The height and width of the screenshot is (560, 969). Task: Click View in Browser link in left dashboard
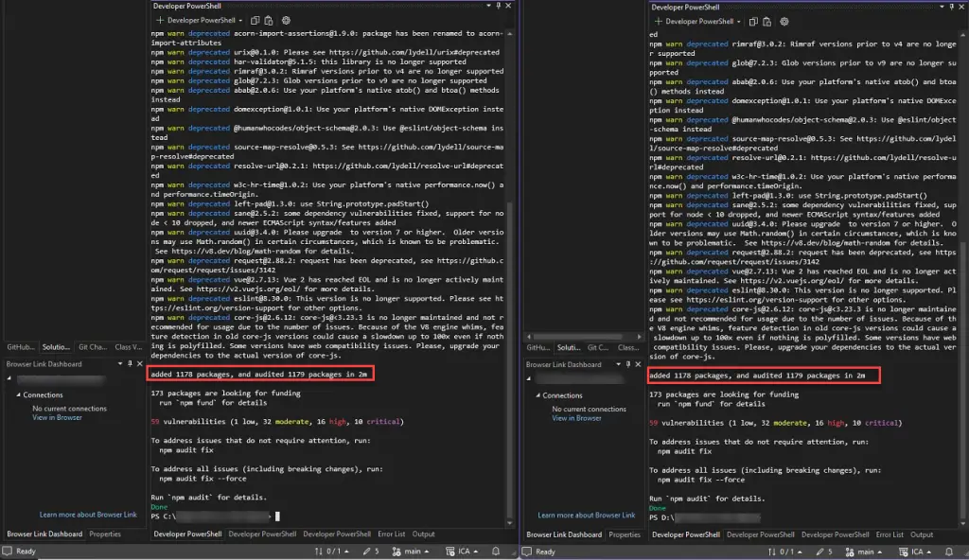click(x=57, y=417)
